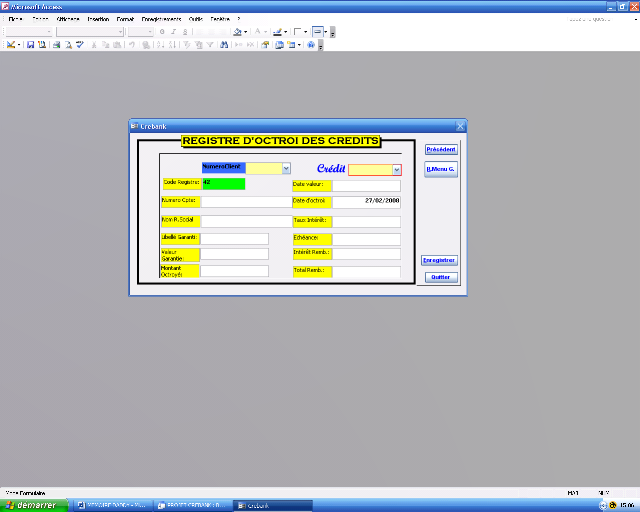
Task: Open the Format menu
Action: point(125,19)
